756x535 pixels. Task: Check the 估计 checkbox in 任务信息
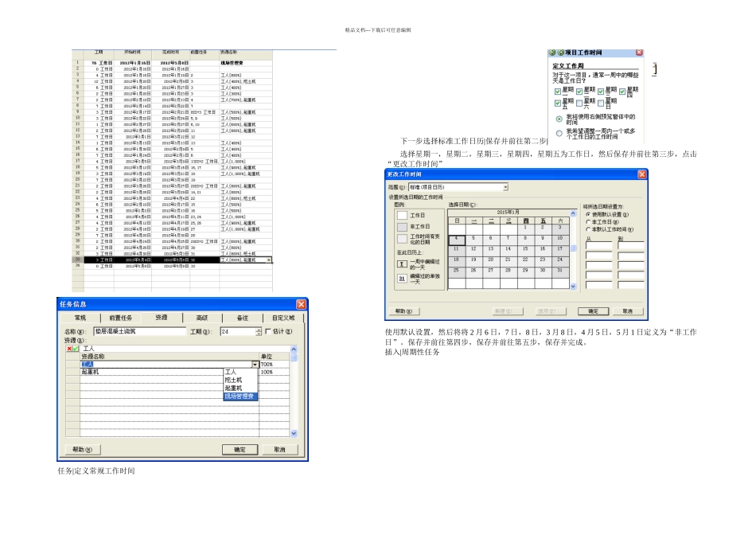[268, 331]
